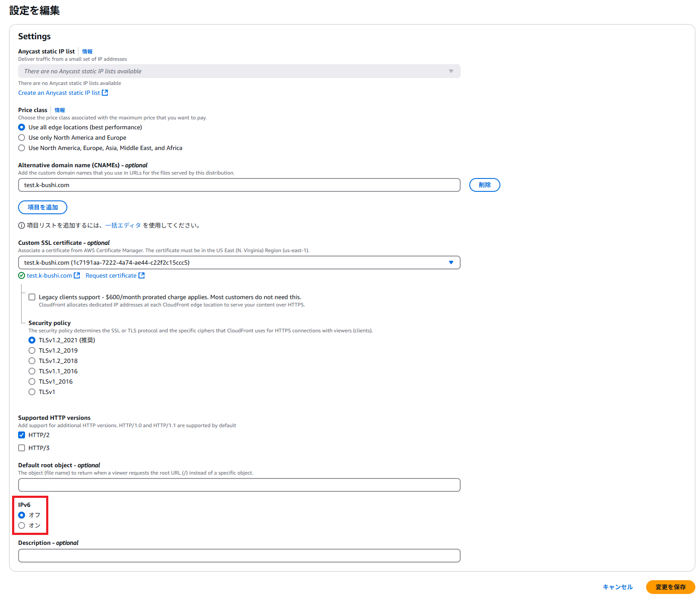The height and width of the screenshot is (597, 700).
Task: Click the Default root object input field
Action: 239,485
